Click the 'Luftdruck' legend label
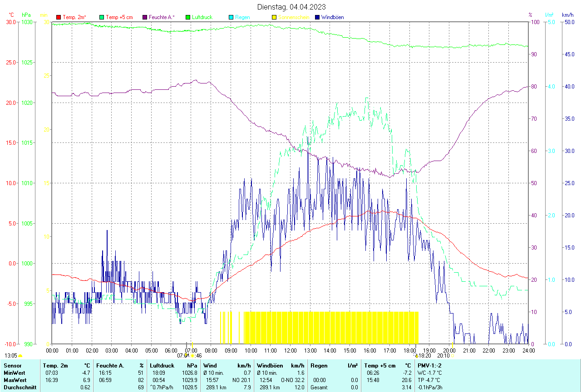 coord(202,17)
